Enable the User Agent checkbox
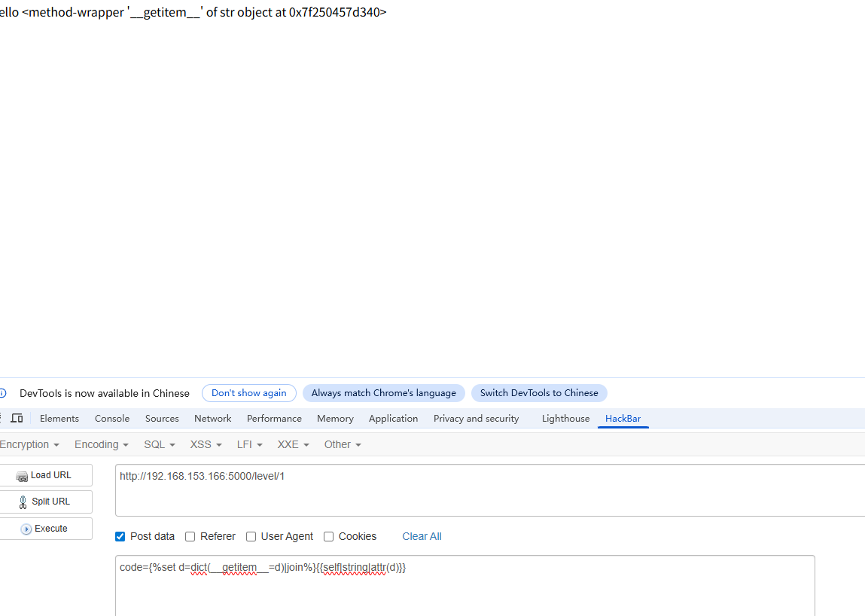The image size is (865, 616). pyautogui.click(x=251, y=536)
